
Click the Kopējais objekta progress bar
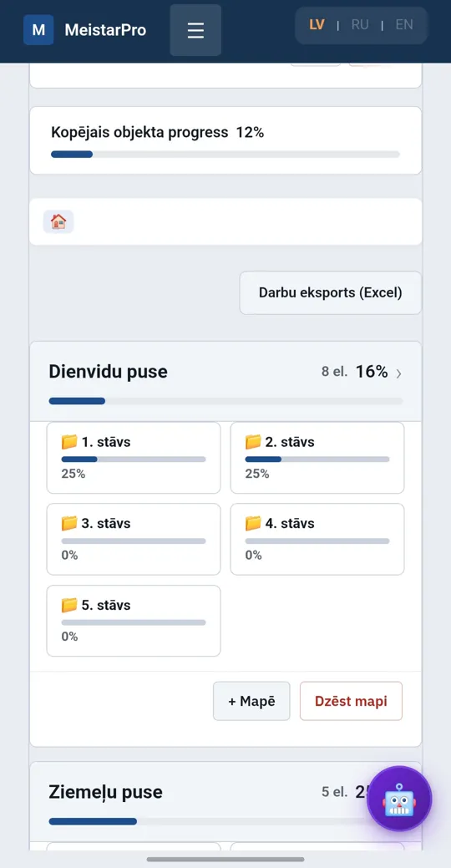tap(225, 155)
